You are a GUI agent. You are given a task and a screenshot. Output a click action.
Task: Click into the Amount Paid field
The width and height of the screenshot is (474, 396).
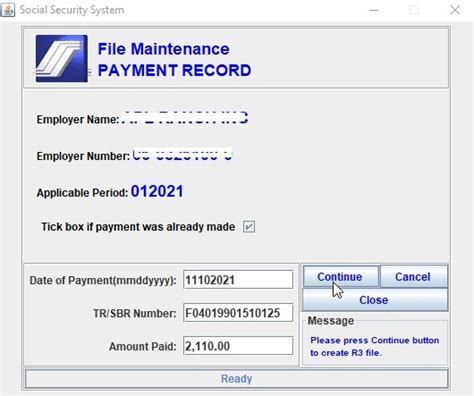point(238,346)
